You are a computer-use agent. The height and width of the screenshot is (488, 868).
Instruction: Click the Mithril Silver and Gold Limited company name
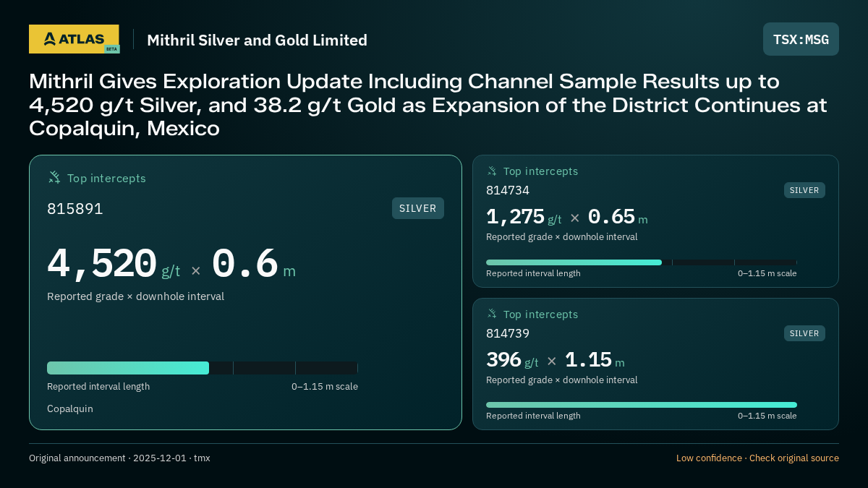click(257, 40)
